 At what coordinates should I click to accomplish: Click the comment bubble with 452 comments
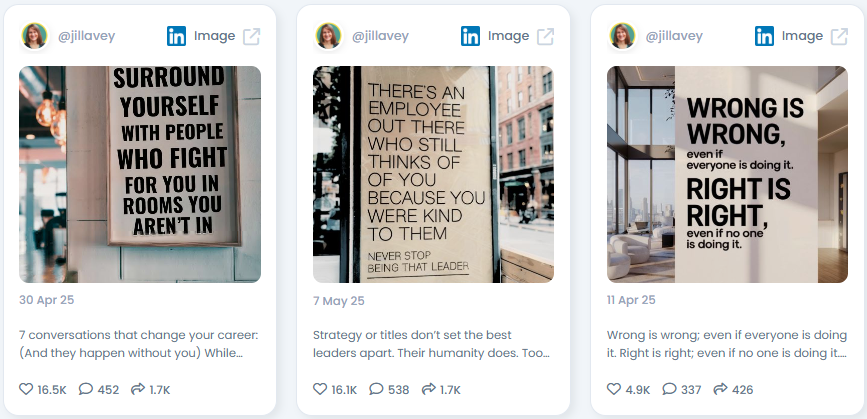(86, 389)
